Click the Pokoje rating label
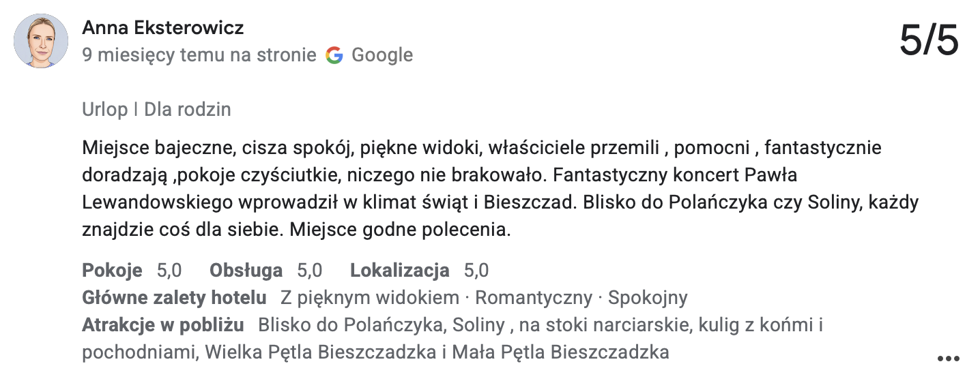Screen dimensions: 980x379 coord(112,271)
